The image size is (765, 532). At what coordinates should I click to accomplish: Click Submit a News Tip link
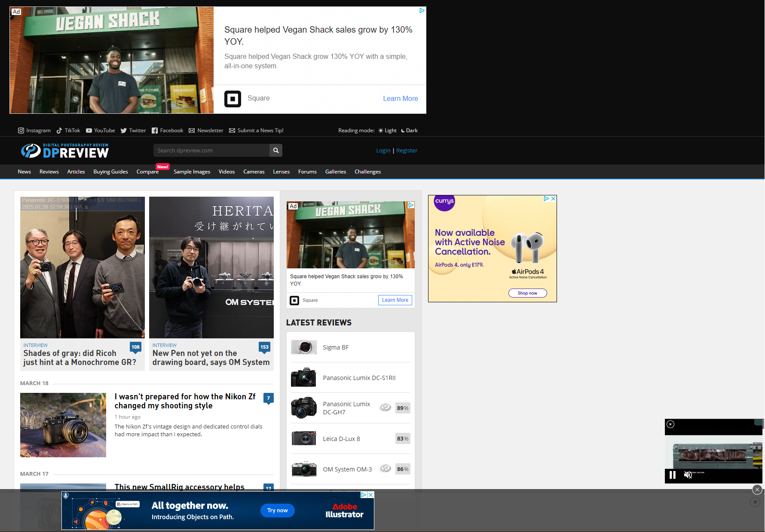(x=256, y=131)
